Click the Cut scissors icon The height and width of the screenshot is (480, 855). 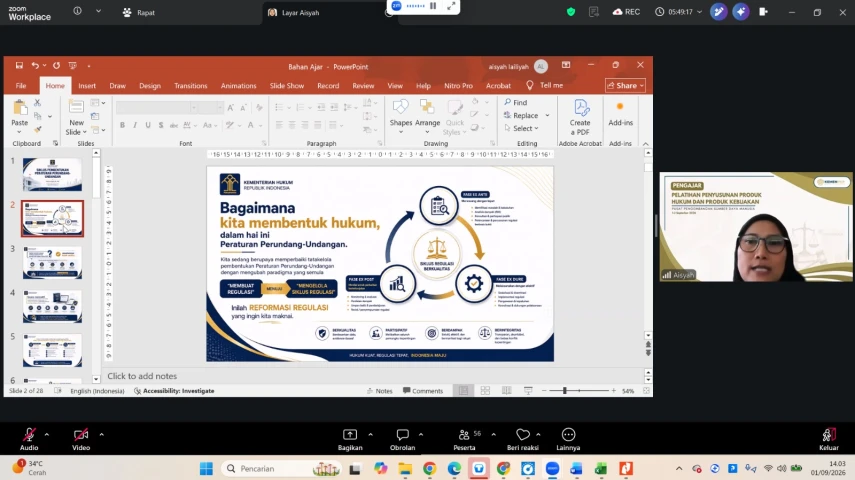[x=37, y=103]
